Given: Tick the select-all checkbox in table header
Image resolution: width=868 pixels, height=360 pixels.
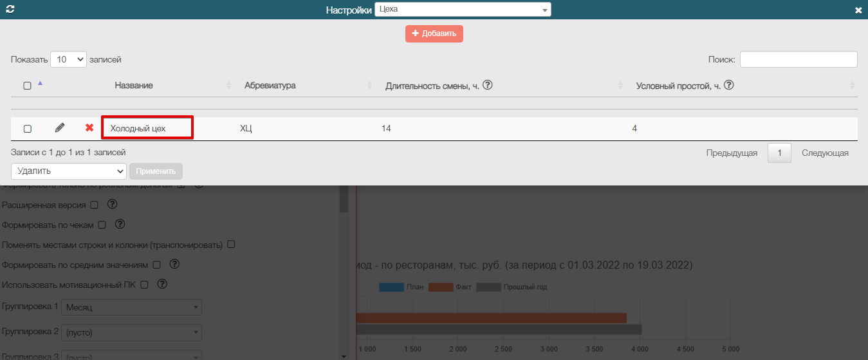Looking at the screenshot, I should coord(27,86).
